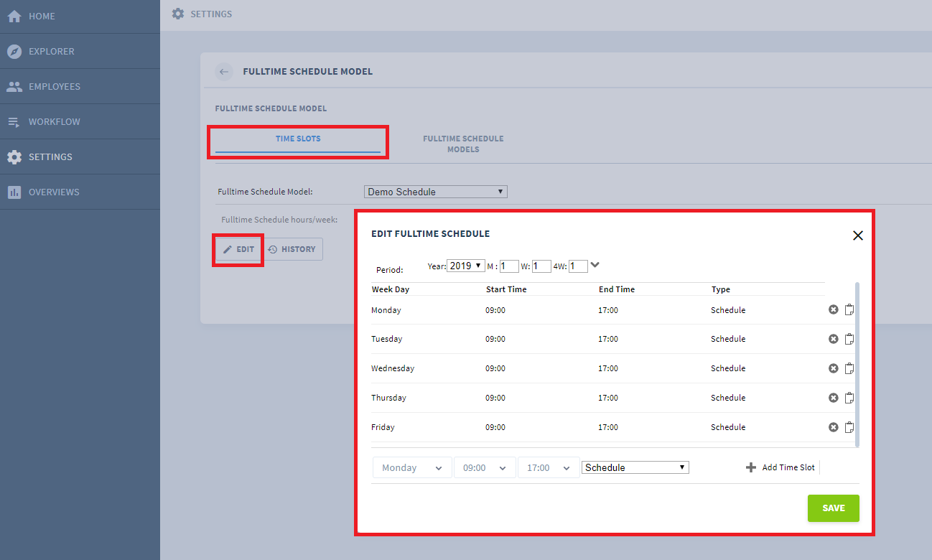Click the Friday row weekday text
This screenshot has width=932, height=560.
click(x=383, y=427)
